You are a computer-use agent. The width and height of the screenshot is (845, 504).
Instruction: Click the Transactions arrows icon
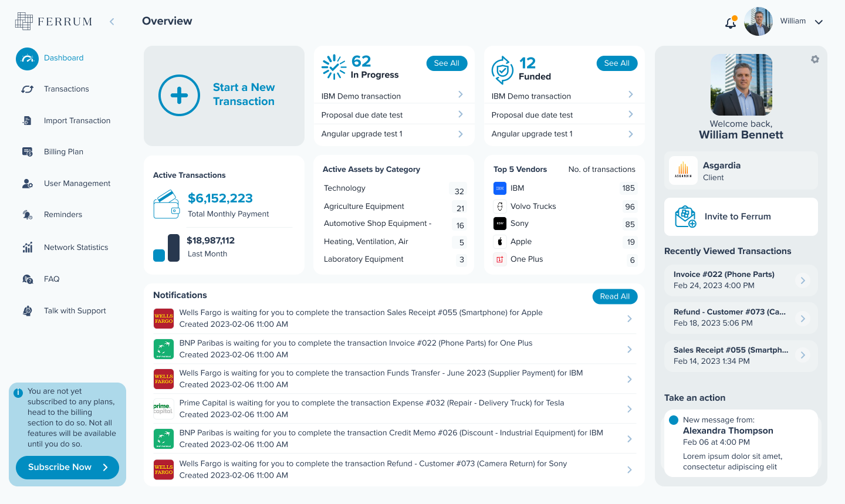[x=27, y=89]
